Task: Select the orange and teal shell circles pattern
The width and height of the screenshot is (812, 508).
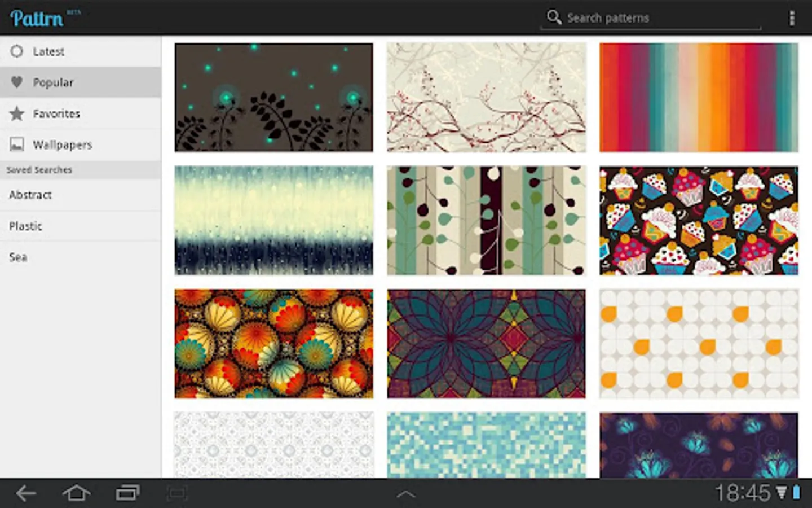Action: point(273,344)
